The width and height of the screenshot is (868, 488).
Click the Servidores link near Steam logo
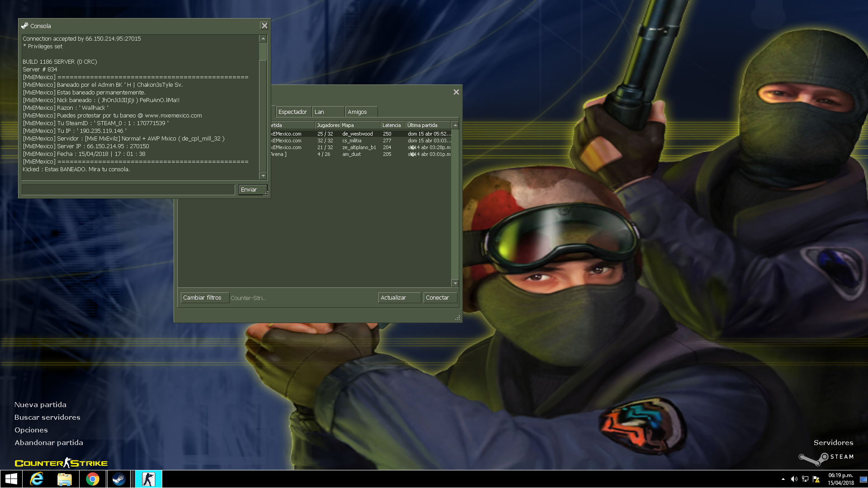[x=833, y=443]
